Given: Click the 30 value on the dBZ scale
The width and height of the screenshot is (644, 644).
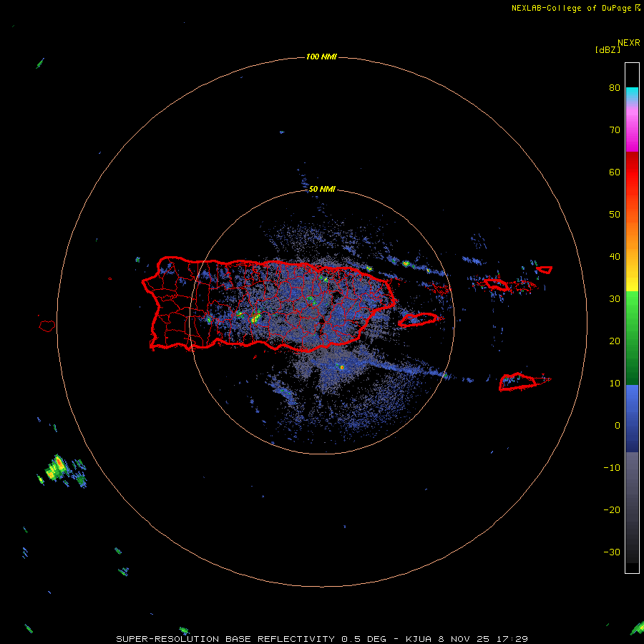Looking at the screenshot, I should pos(615,299).
